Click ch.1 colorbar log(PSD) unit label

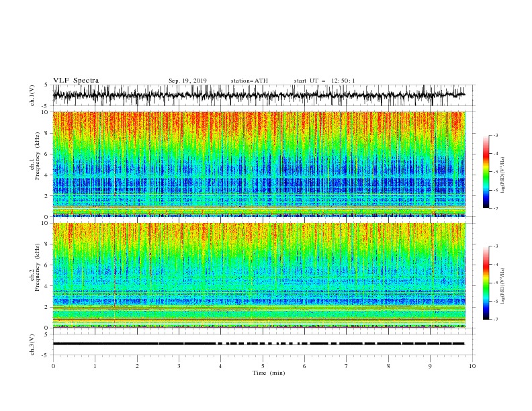(503, 175)
